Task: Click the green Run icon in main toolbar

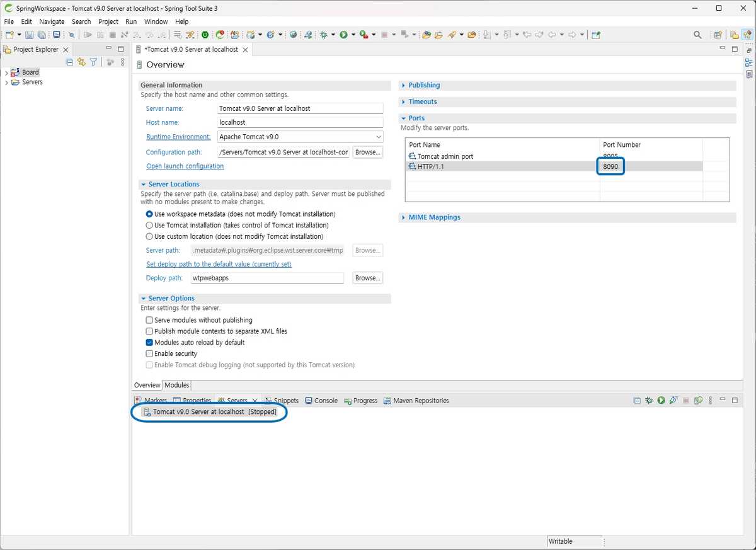Action: pos(344,35)
